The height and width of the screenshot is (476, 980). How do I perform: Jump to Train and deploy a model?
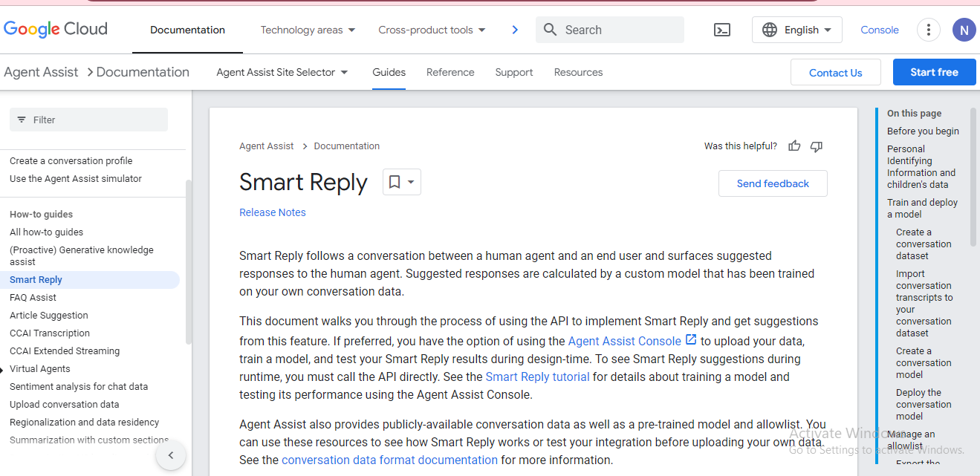click(922, 209)
